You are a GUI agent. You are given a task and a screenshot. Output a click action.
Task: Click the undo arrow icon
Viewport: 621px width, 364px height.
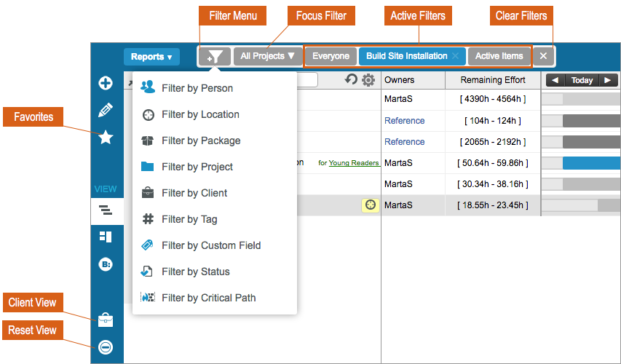pyautogui.click(x=352, y=80)
